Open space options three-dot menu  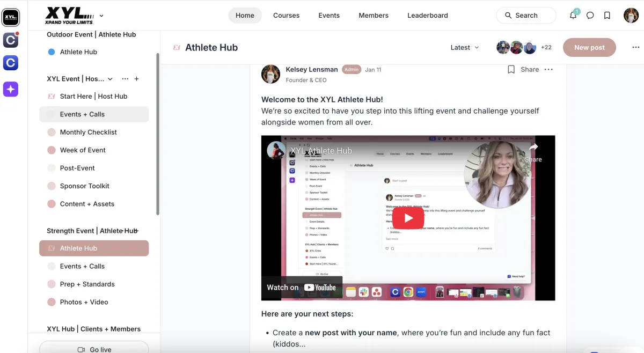636,47
